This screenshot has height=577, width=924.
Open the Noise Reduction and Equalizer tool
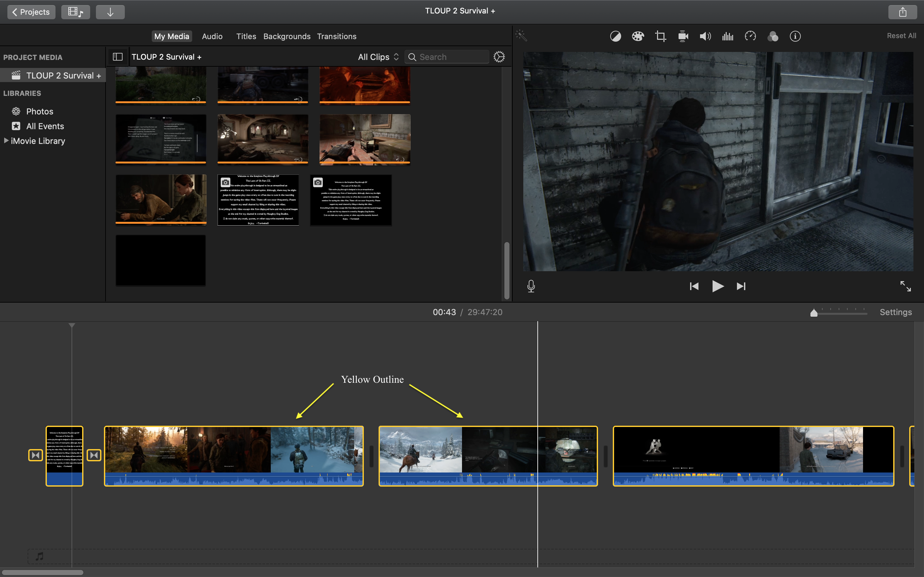[x=728, y=36]
